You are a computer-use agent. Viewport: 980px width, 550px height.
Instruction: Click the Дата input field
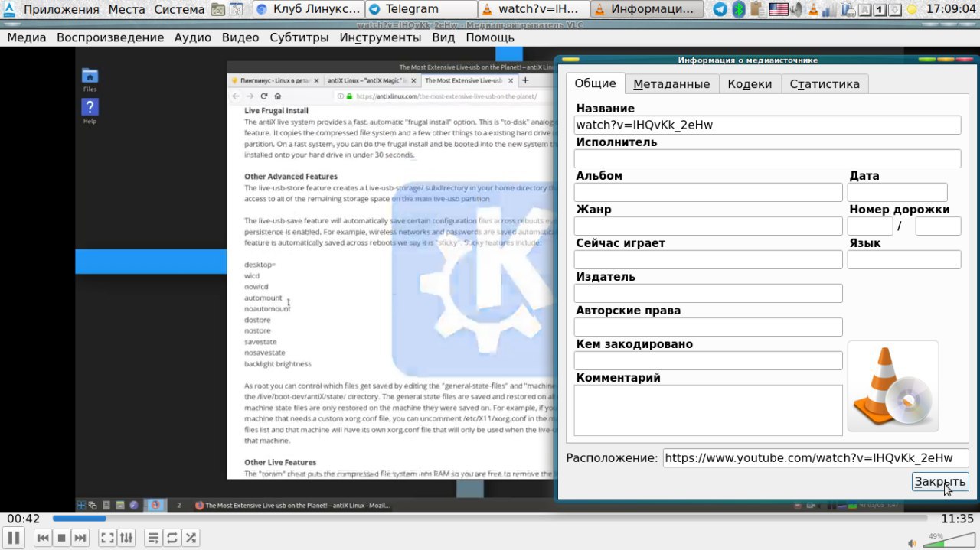pyautogui.click(x=897, y=192)
